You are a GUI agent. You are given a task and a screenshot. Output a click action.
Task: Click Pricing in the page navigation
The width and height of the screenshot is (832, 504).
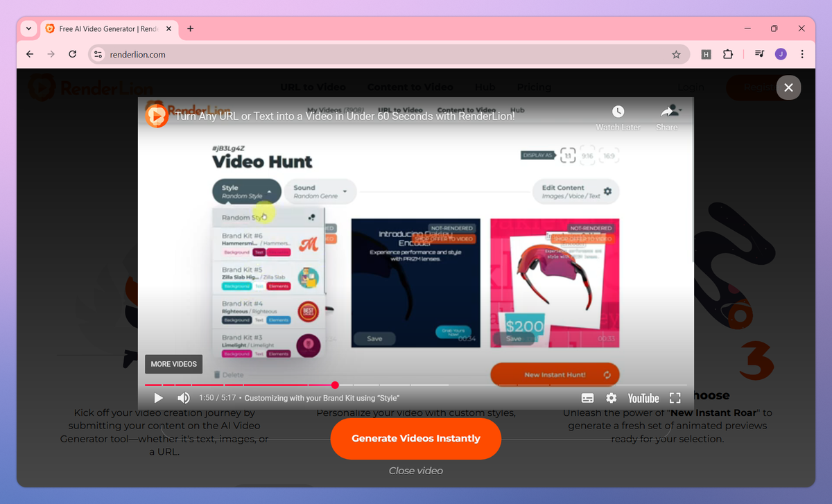pos(534,87)
